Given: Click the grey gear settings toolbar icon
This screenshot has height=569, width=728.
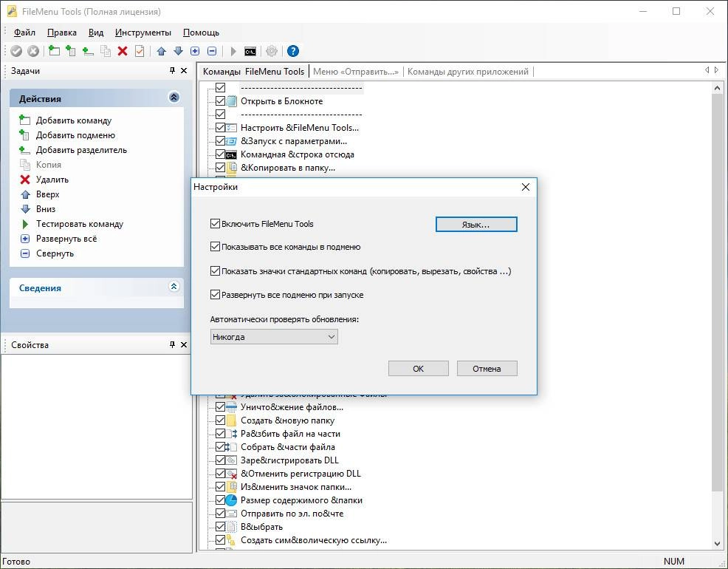Looking at the screenshot, I should pos(272,51).
